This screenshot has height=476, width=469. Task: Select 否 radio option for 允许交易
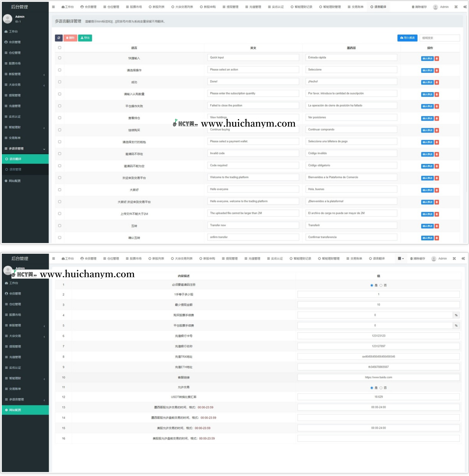(x=381, y=388)
